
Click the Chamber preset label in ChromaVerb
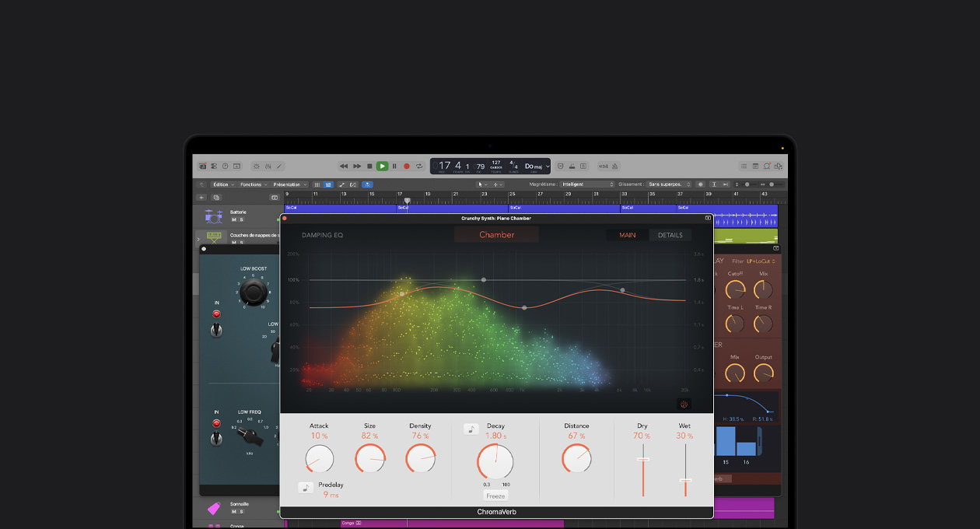click(x=496, y=234)
